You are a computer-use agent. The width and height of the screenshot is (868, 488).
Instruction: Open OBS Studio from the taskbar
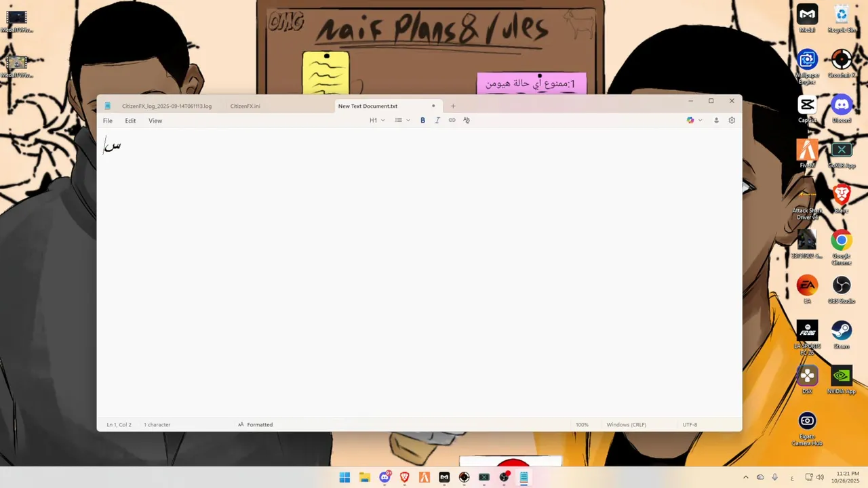pos(504,477)
